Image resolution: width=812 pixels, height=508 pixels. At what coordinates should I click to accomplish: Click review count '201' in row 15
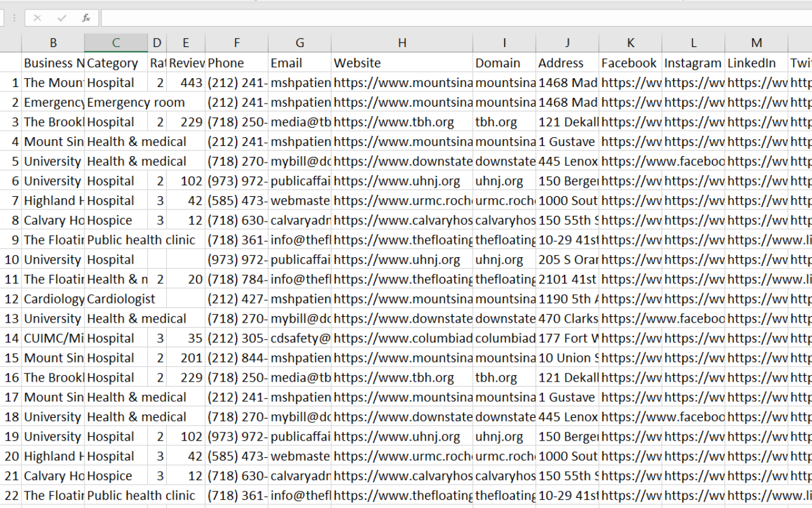pyautogui.click(x=186, y=358)
